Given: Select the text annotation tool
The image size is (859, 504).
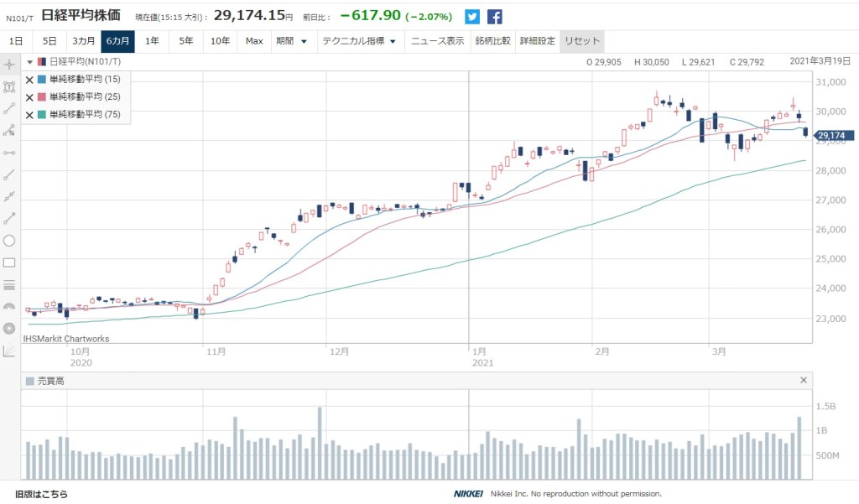Looking at the screenshot, I should click(9, 86).
